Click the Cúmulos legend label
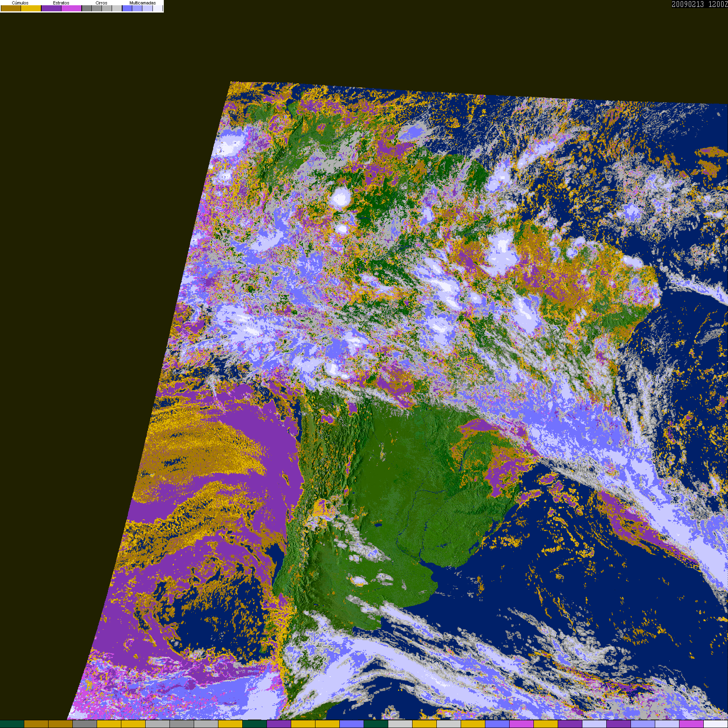The width and height of the screenshot is (728, 728). click(20, 3)
